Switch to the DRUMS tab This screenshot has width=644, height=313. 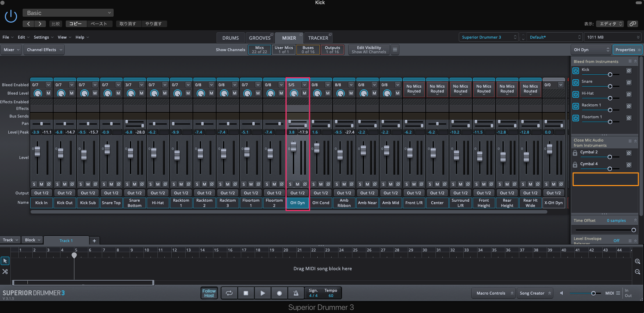[230, 38]
